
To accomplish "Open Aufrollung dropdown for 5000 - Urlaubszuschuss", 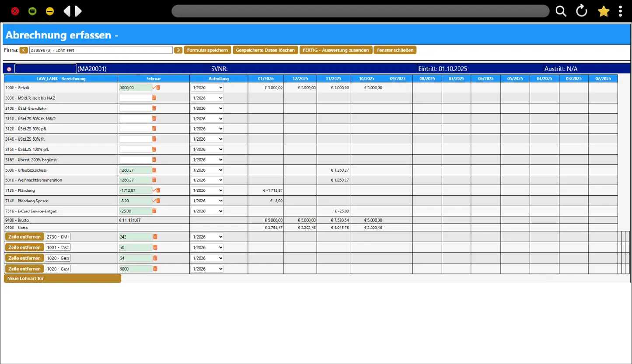I will click(x=207, y=170).
